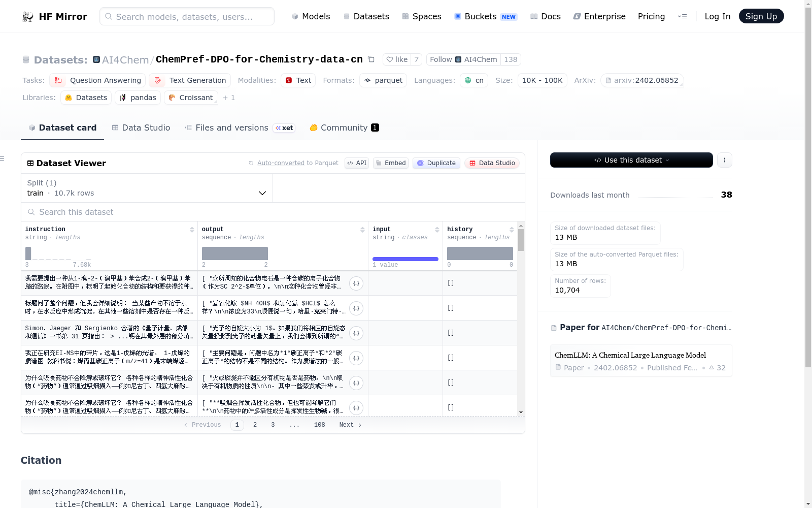Click the 10K - 100K size tag
This screenshot has height=508, width=812.
543,80
